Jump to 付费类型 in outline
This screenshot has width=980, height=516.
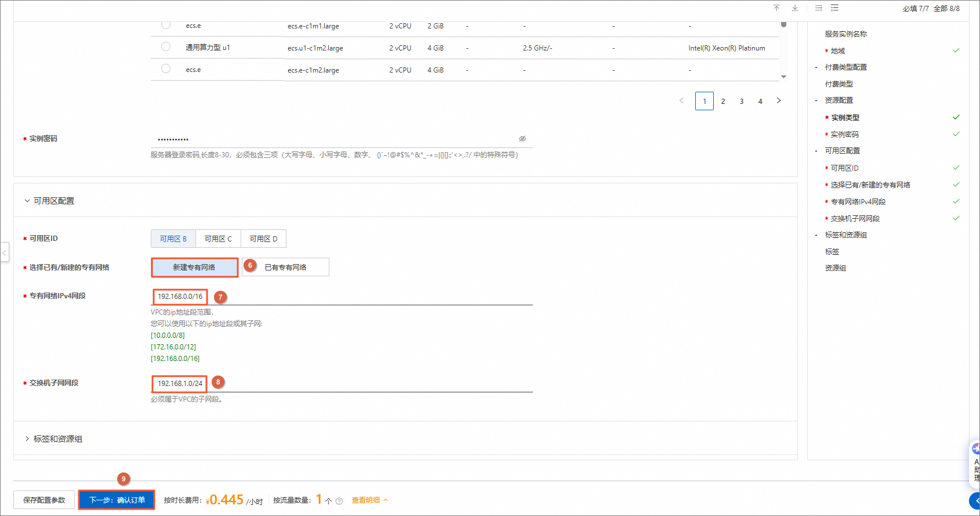click(x=839, y=84)
